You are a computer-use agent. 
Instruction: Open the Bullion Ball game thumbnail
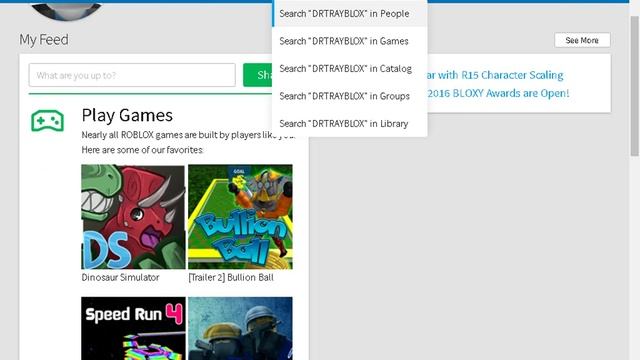240,217
